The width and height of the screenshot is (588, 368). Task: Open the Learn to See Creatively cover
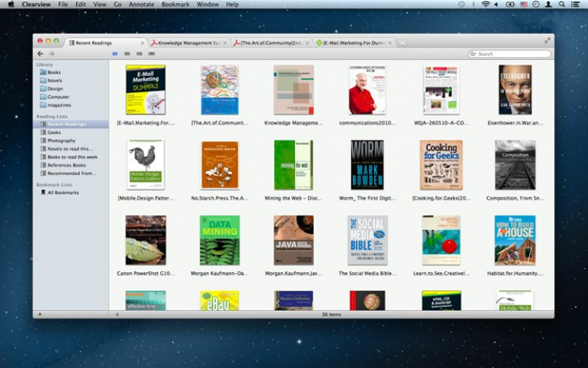click(x=441, y=240)
